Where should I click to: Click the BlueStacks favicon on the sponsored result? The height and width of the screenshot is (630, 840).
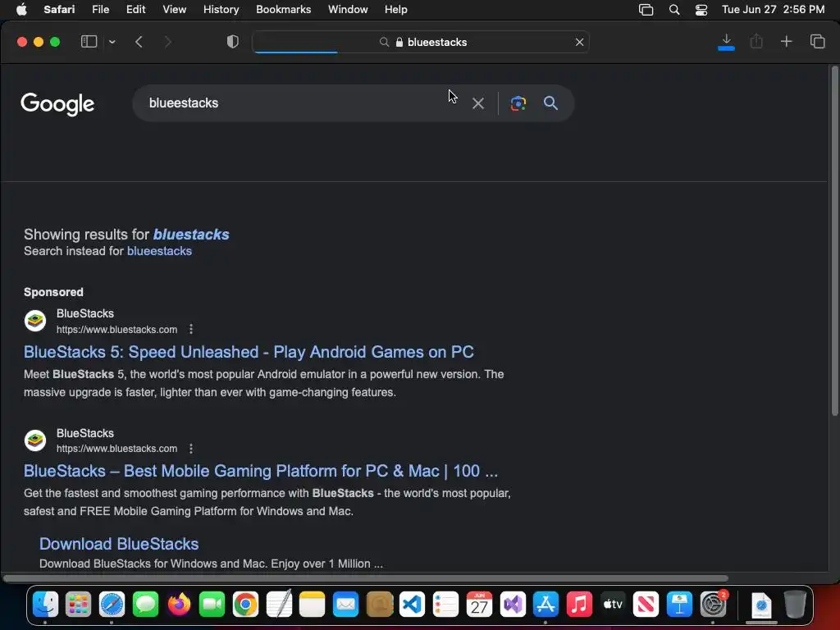pos(35,321)
